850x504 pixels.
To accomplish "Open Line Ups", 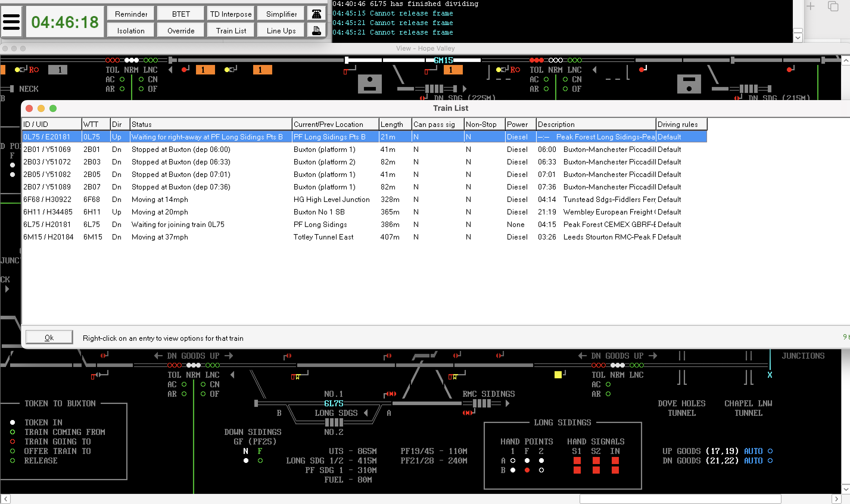I will point(281,31).
